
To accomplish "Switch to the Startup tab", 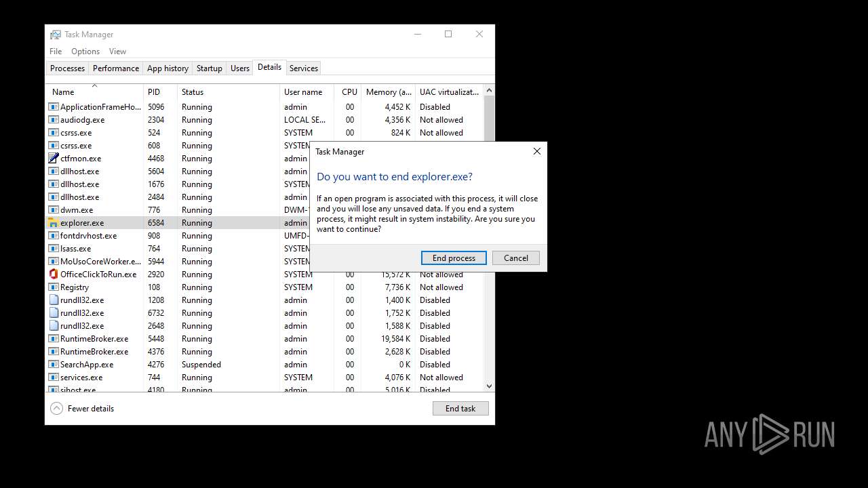I will 210,68.
